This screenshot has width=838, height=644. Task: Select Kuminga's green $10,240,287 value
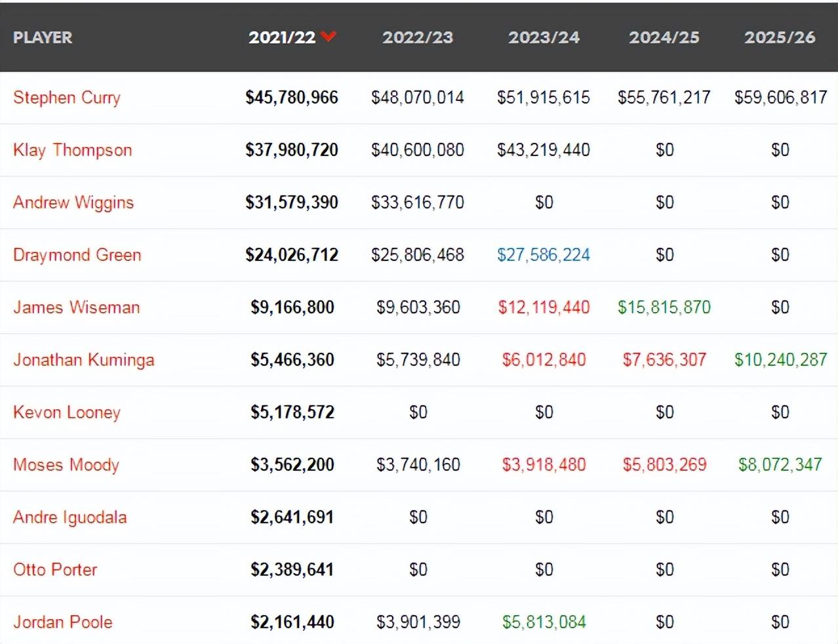pos(780,360)
